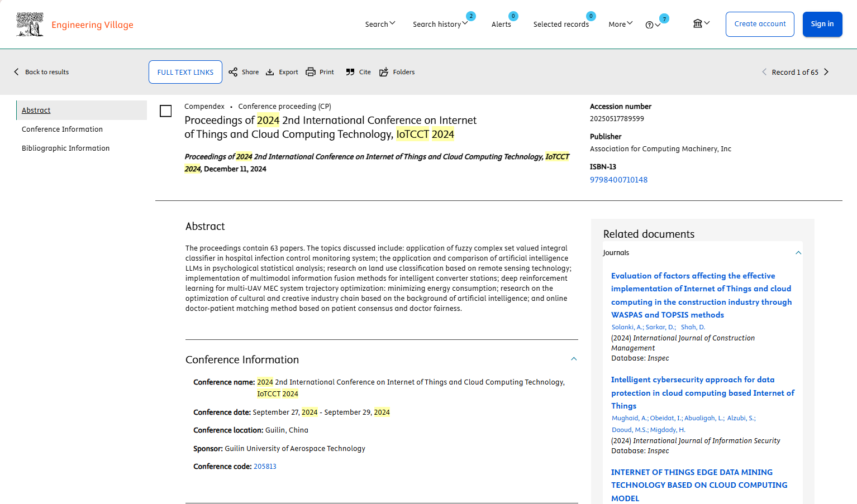The width and height of the screenshot is (857, 504).
Task: Click author Solanki, A.
Action: pyautogui.click(x=627, y=328)
